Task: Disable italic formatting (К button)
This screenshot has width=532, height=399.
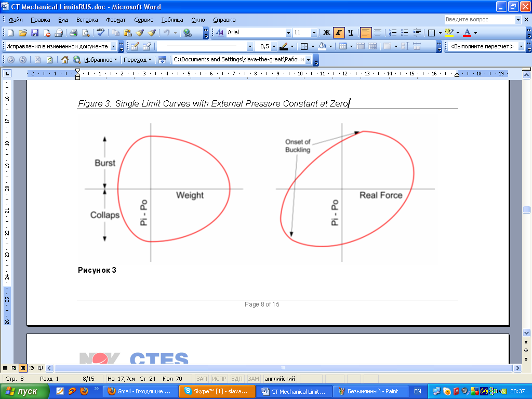Action: (x=339, y=33)
